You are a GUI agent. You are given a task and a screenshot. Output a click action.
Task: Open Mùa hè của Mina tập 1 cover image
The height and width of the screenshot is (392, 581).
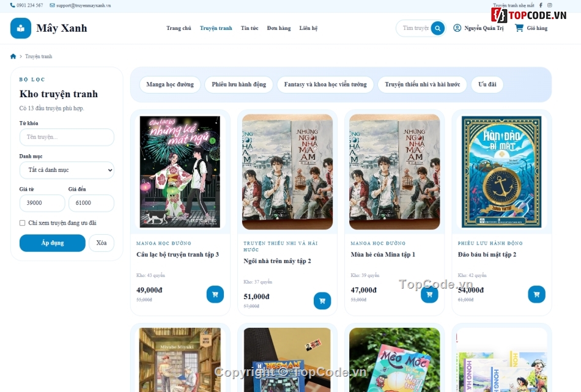pos(394,172)
